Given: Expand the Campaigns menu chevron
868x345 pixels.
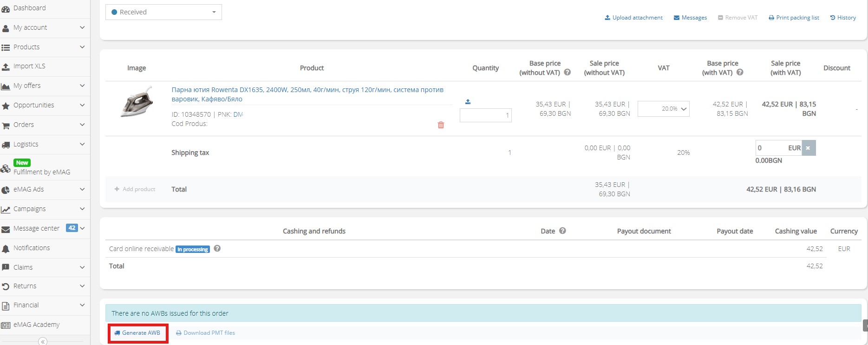Looking at the screenshot, I should (x=82, y=209).
